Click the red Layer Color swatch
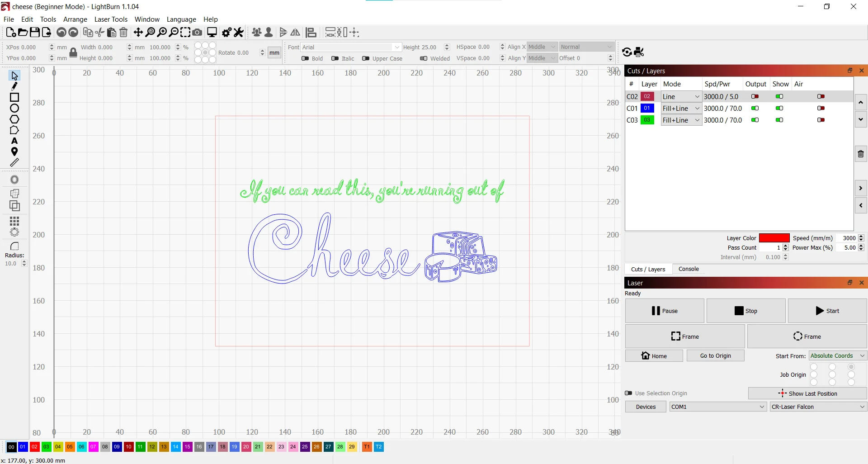The height and width of the screenshot is (464, 868). (774, 238)
